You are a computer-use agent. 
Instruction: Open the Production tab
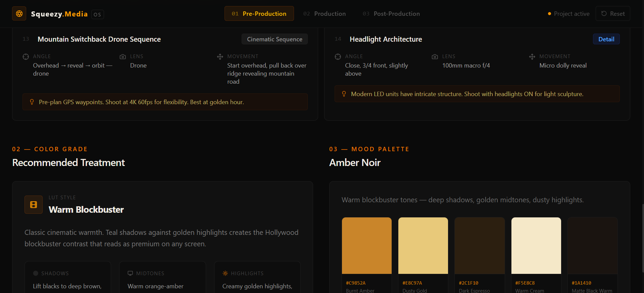click(325, 13)
